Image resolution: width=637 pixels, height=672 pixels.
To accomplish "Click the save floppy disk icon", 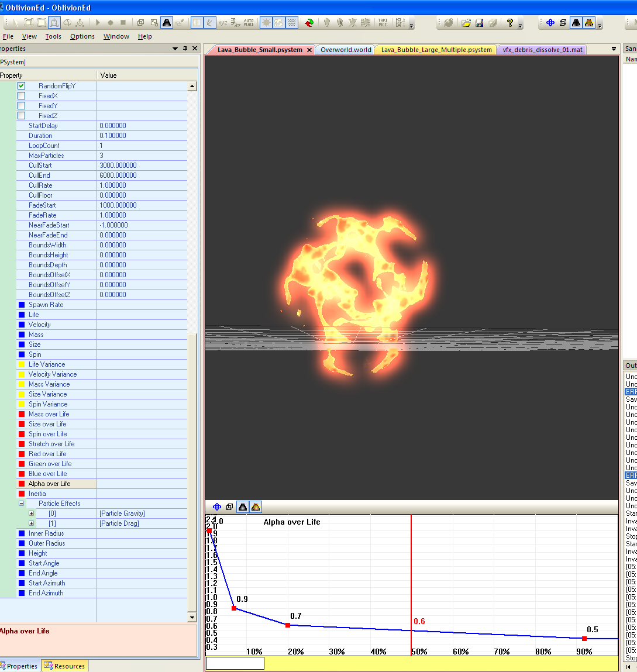I will pyautogui.click(x=479, y=23).
